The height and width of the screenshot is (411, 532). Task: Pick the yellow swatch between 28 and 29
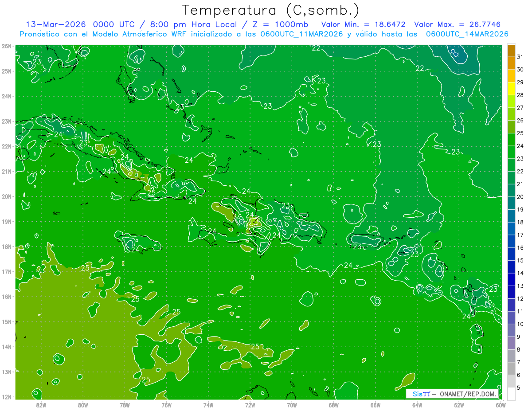(x=511, y=89)
